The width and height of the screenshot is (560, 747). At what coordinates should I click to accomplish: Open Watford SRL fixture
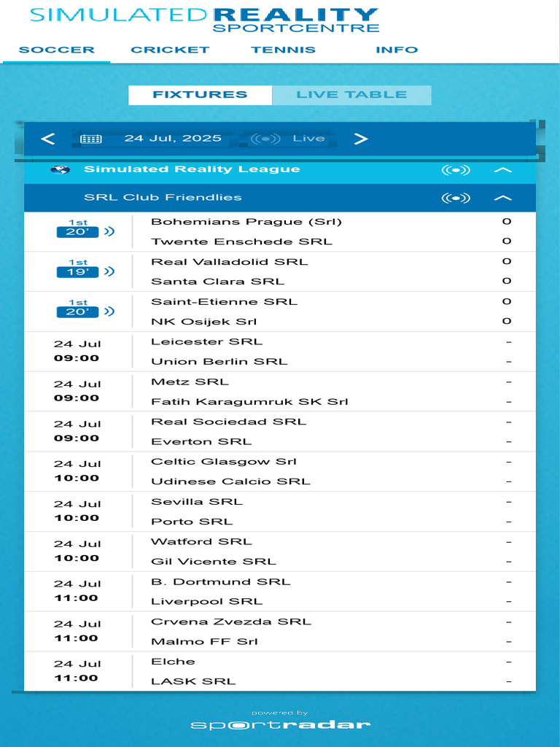coord(201,542)
